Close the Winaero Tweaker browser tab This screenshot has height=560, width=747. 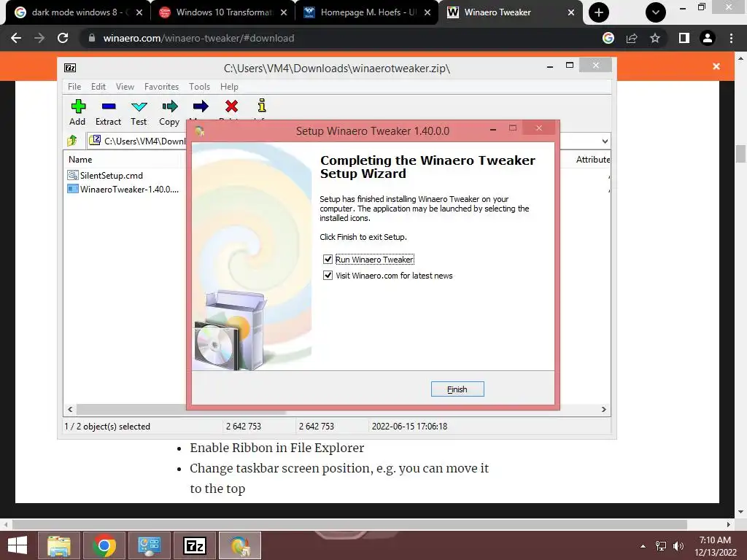[x=570, y=12]
